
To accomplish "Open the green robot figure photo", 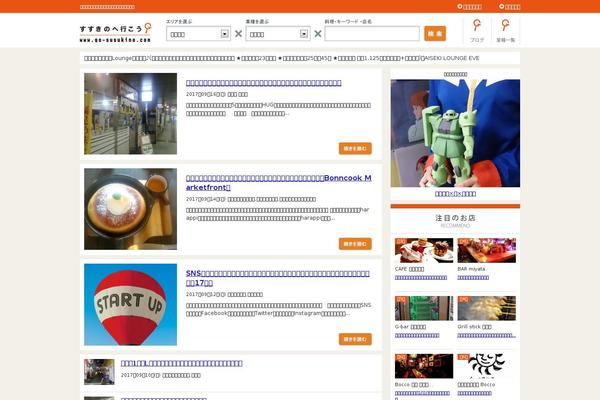I will [455, 133].
